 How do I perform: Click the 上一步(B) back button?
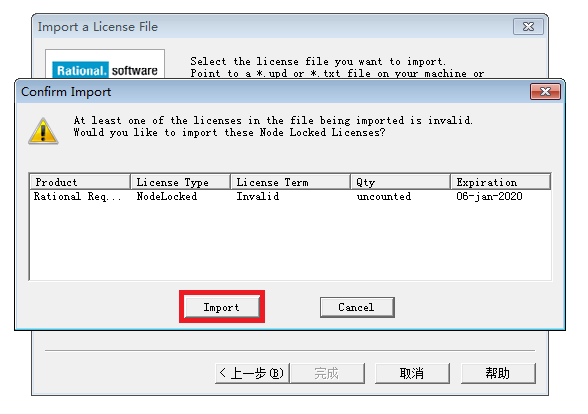[x=252, y=373]
